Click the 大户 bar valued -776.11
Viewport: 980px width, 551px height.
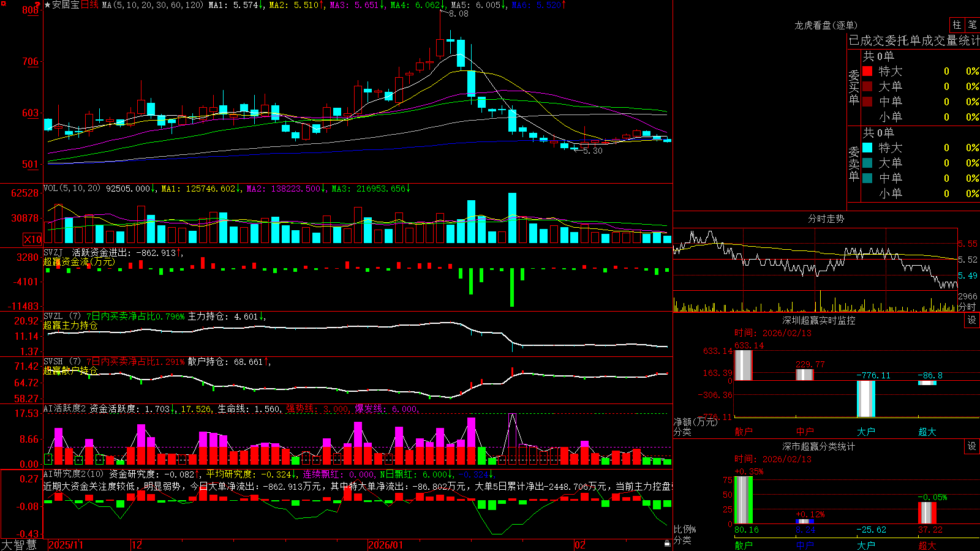866,399
